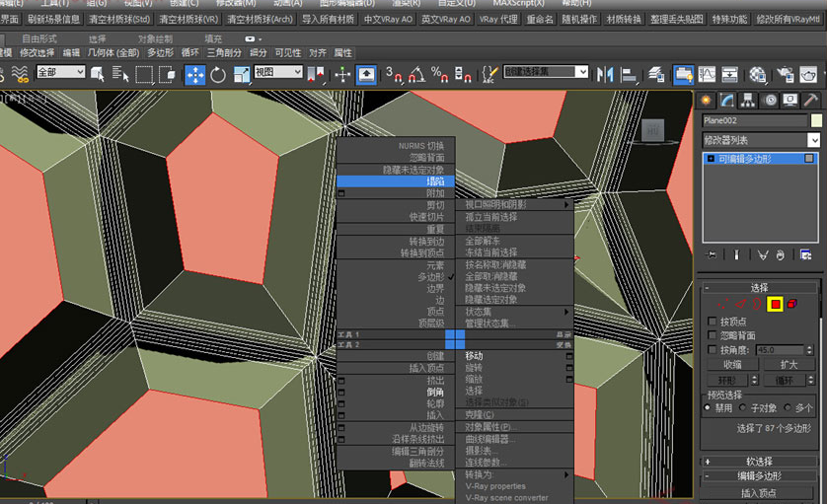Expand the 可编辑多边形 stack entry
827x504 pixels.
point(711,159)
